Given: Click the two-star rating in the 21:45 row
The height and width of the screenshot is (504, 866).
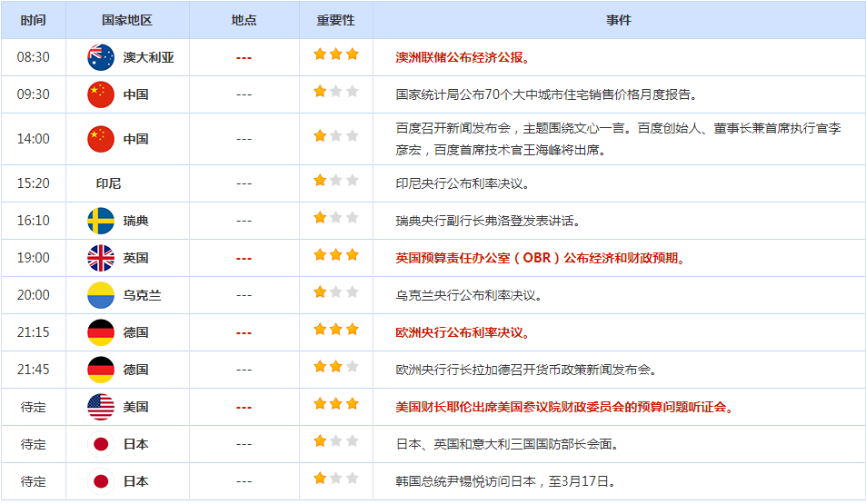Looking at the screenshot, I should point(336,367).
